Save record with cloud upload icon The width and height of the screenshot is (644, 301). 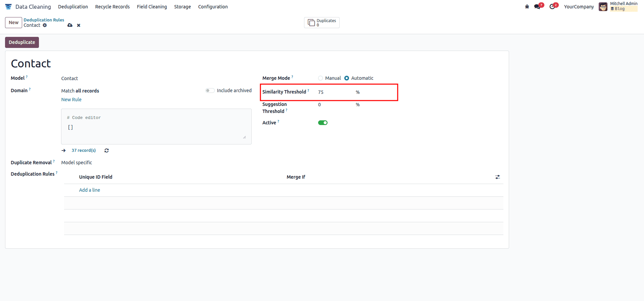[x=70, y=25]
